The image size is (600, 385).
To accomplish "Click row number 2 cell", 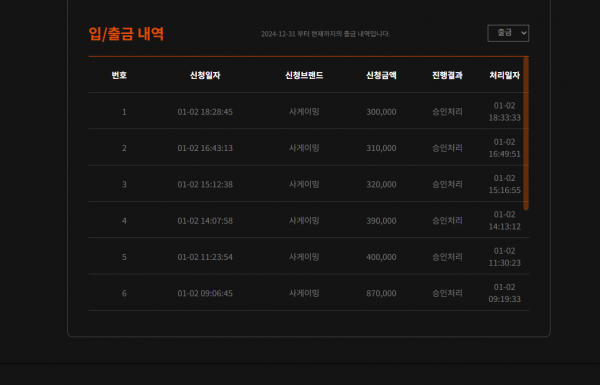I will click(124, 148).
